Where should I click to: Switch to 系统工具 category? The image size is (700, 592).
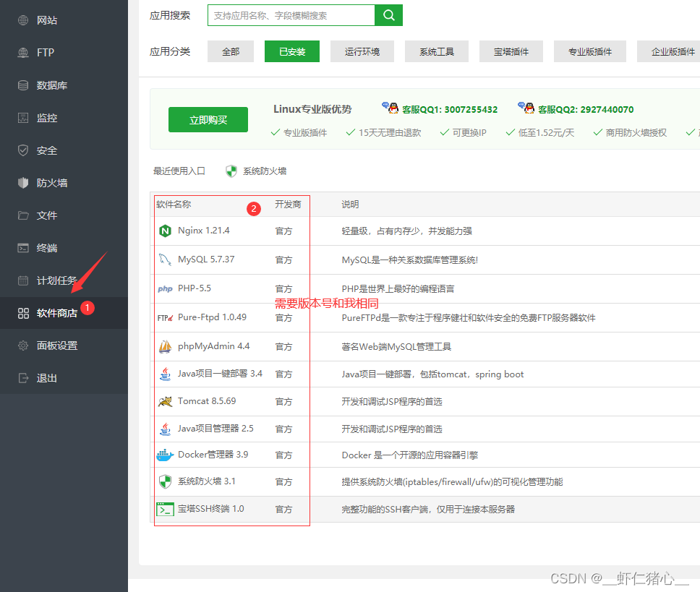click(x=437, y=51)
